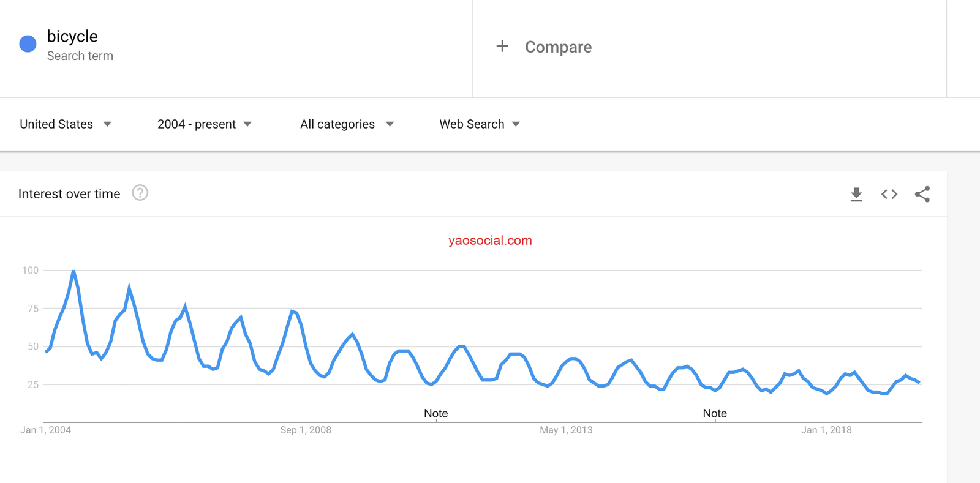Click the second Note marker near 2016
The image size is (980, 483).
click(x=715, y=414)
